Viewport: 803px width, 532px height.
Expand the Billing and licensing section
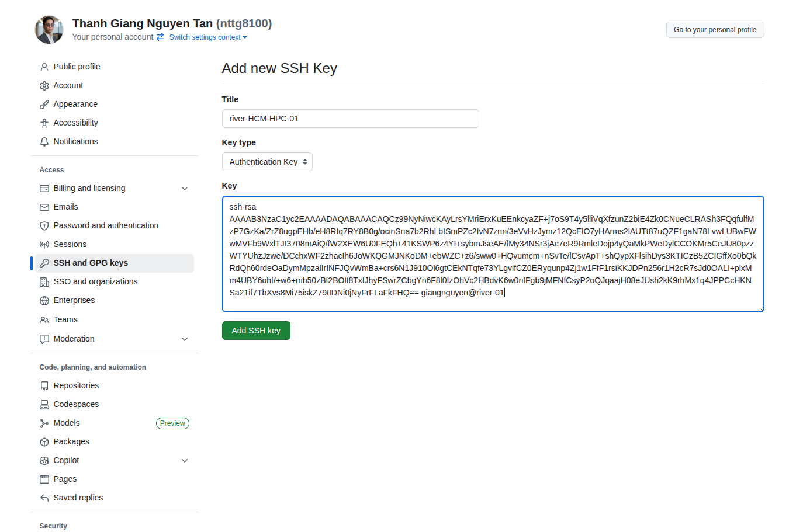pyautogui.click(x=185, y=189)
